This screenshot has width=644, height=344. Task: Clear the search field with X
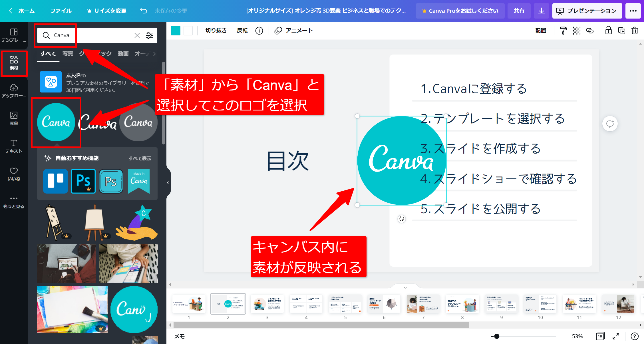point(137,35)
